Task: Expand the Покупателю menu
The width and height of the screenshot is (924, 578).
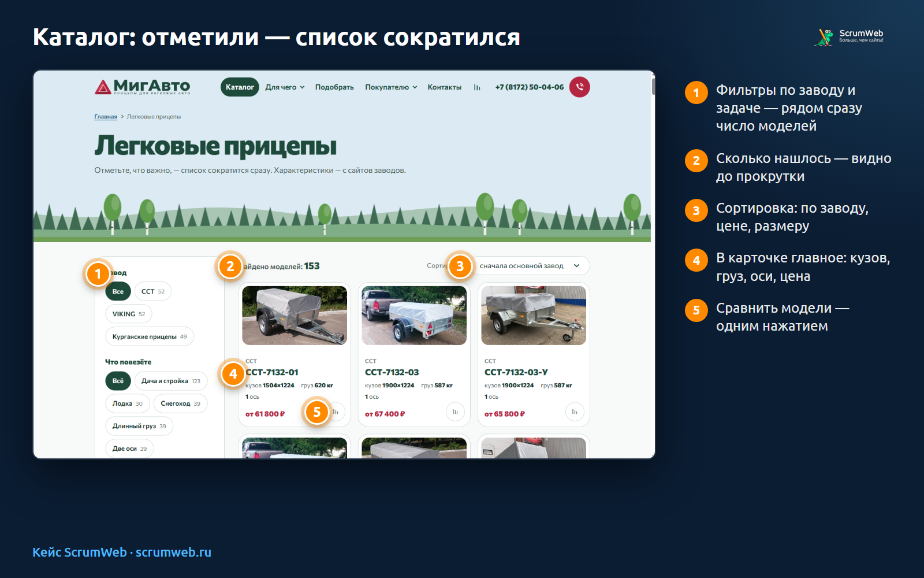Action: coord(391,87)
